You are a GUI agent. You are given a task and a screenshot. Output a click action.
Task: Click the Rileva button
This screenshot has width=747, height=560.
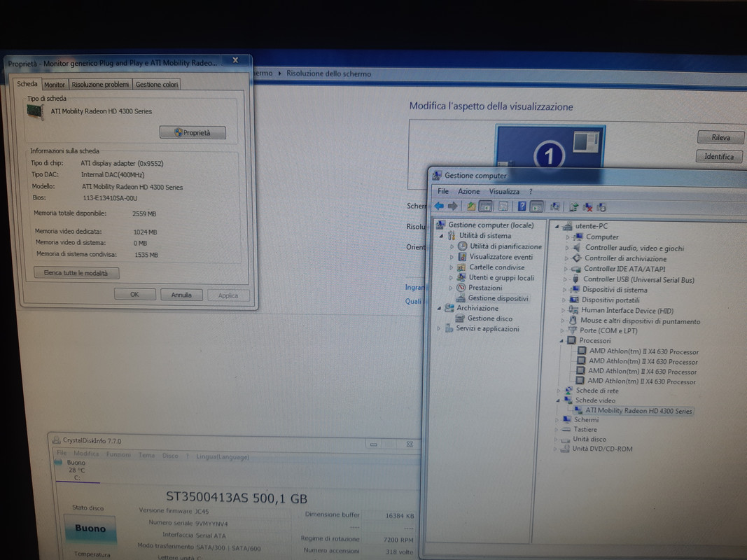[x=720, y=137]
